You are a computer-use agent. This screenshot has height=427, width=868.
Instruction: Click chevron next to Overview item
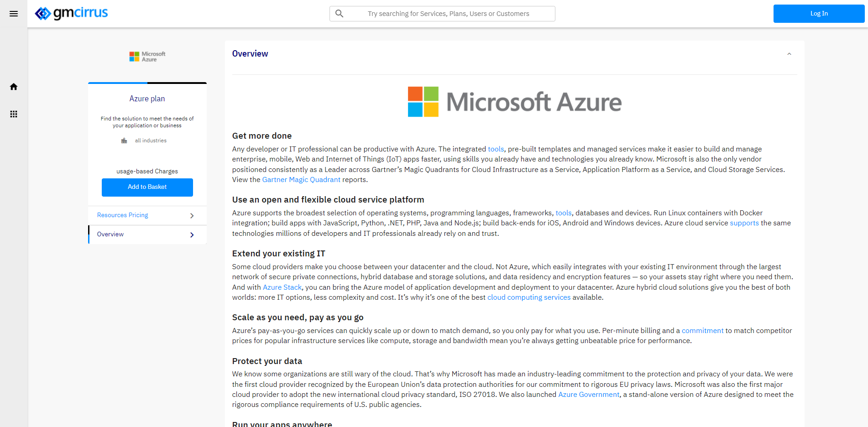192,235
